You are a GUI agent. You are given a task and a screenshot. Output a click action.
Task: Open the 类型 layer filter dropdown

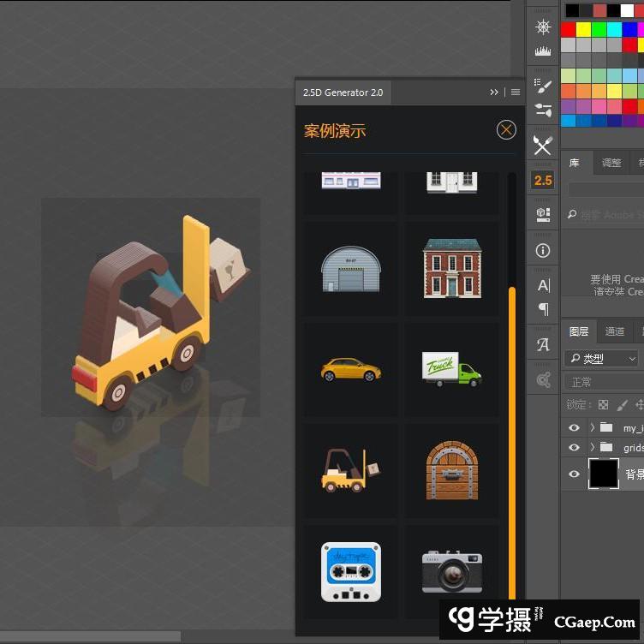click(x=601, y=359)
